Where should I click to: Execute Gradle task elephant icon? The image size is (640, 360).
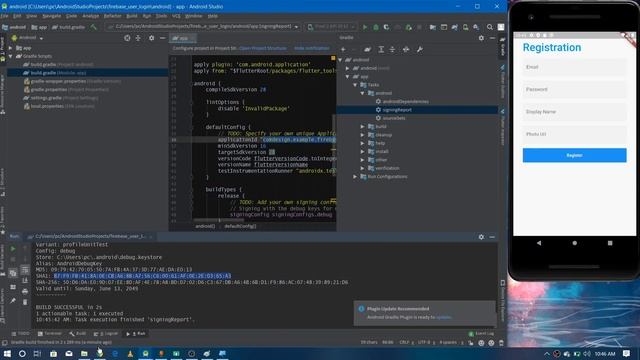[x=368, y=49]
